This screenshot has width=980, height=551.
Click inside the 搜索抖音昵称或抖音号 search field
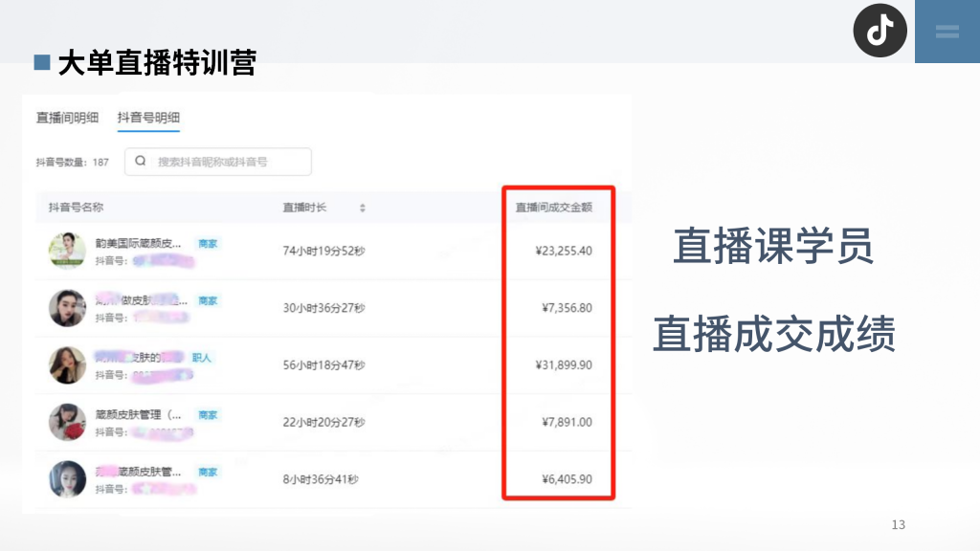tap(220, 161)
